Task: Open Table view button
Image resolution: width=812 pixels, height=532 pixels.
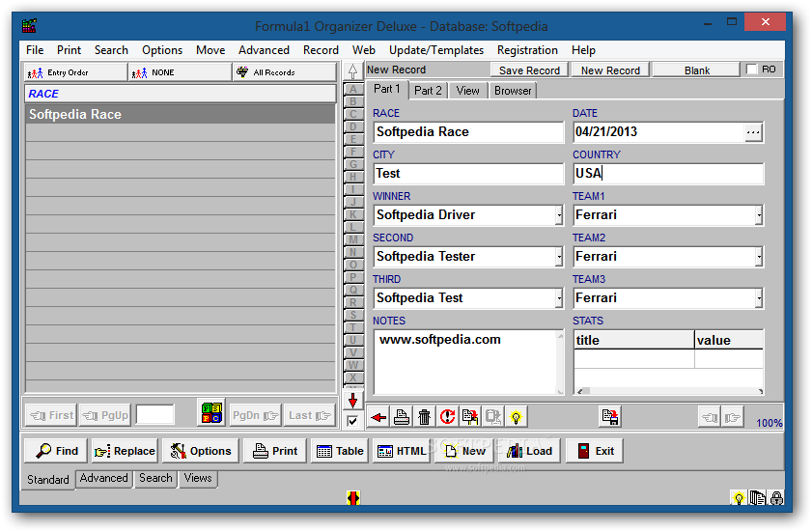Action: pos(339,451)
